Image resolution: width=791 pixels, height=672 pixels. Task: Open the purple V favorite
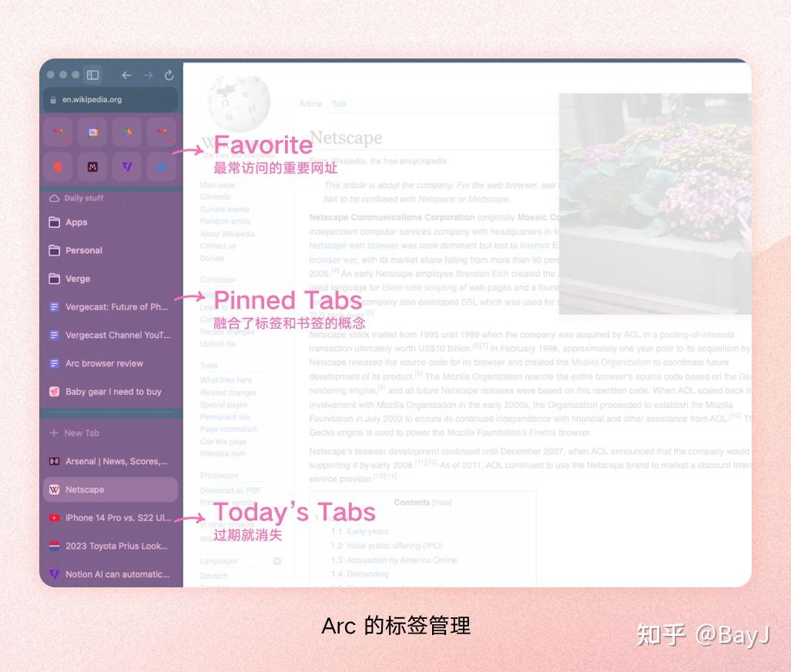[127, 166]
